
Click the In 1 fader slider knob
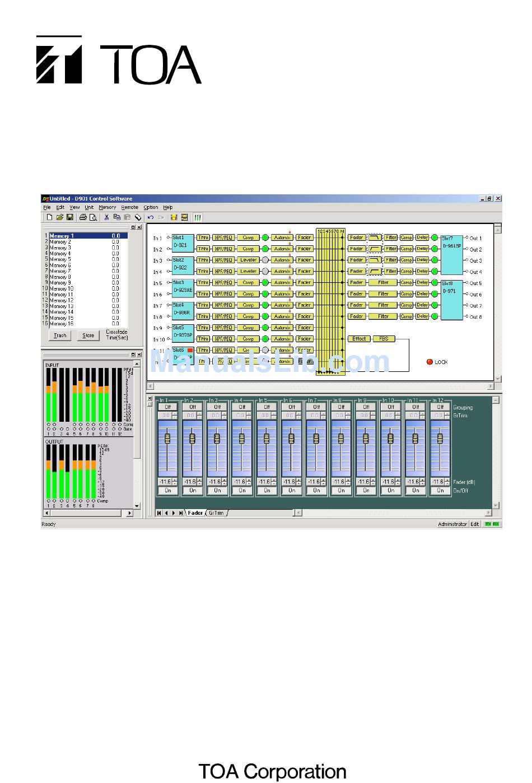pos(168,439)
